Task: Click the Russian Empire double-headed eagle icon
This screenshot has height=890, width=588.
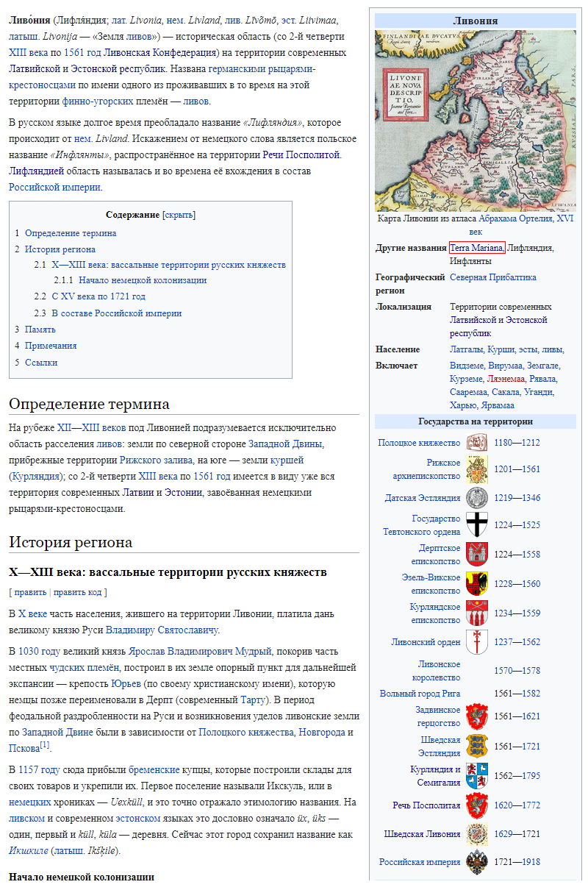Action: click(477, 861)
